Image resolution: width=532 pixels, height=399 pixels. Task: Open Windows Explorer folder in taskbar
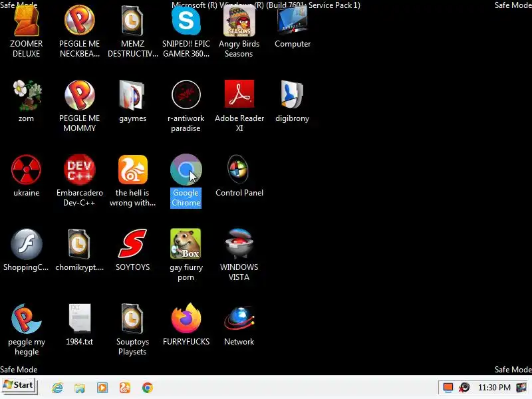[x=80, y=388]
